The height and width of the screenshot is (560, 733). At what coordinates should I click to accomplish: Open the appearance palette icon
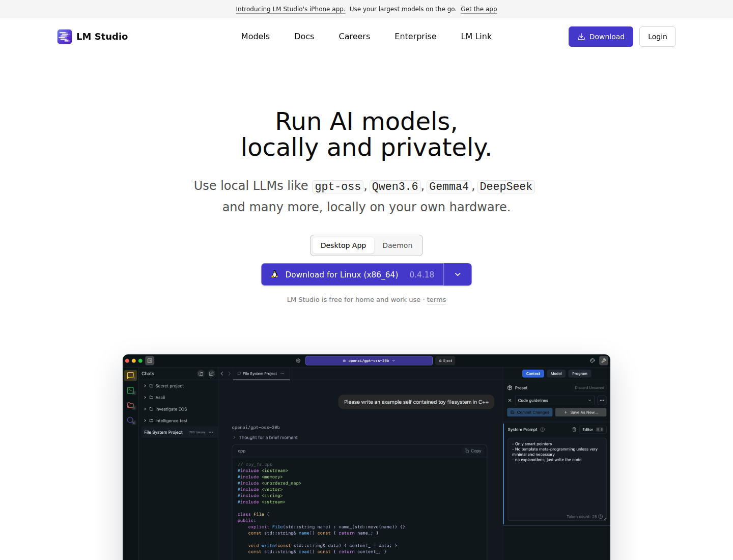point(593,360)
